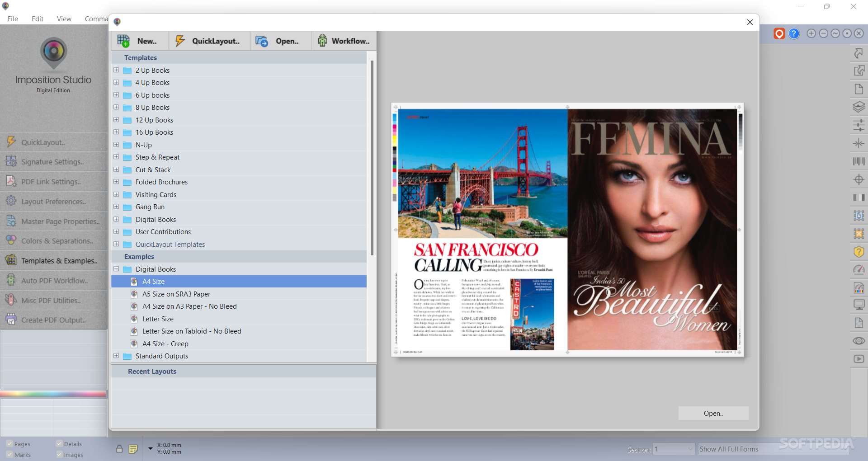Open help with the blue question mark icon
This screenshot has height=461, width=868.
pos(794,33)
